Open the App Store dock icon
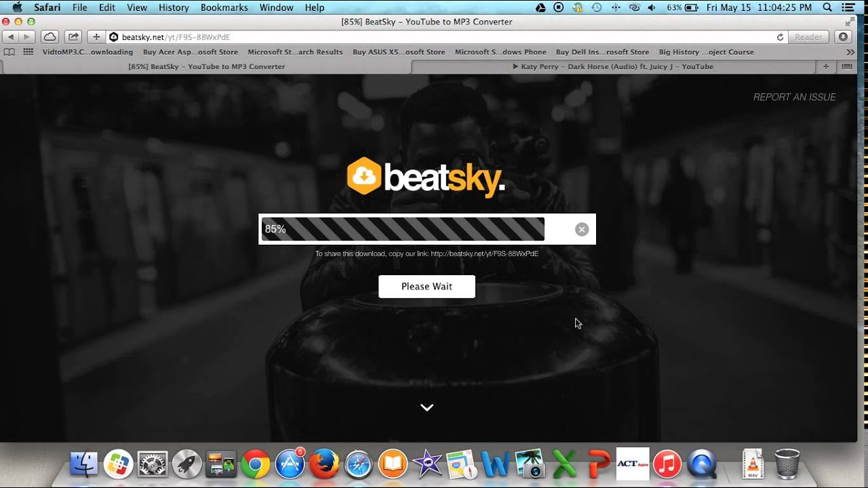 click(290, 464)
